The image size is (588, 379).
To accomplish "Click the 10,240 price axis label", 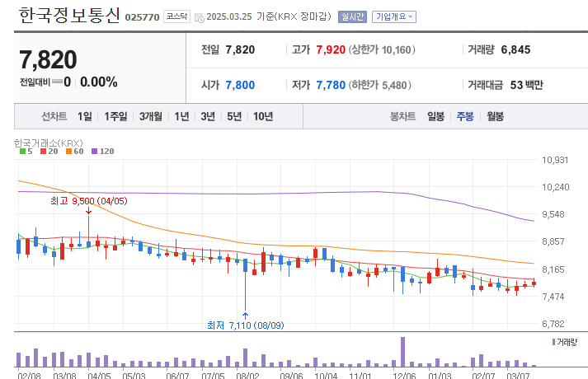I will pyautogui.click(x=555, y=187).
